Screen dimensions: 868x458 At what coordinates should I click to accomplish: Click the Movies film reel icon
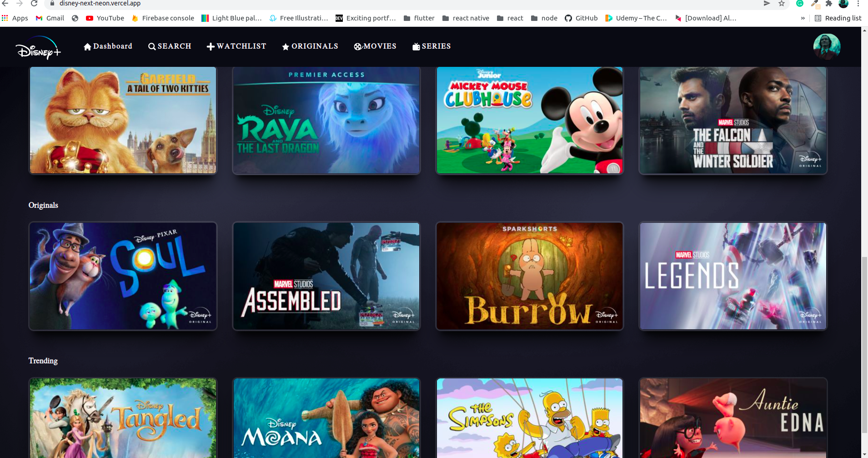tap(358, 46)
